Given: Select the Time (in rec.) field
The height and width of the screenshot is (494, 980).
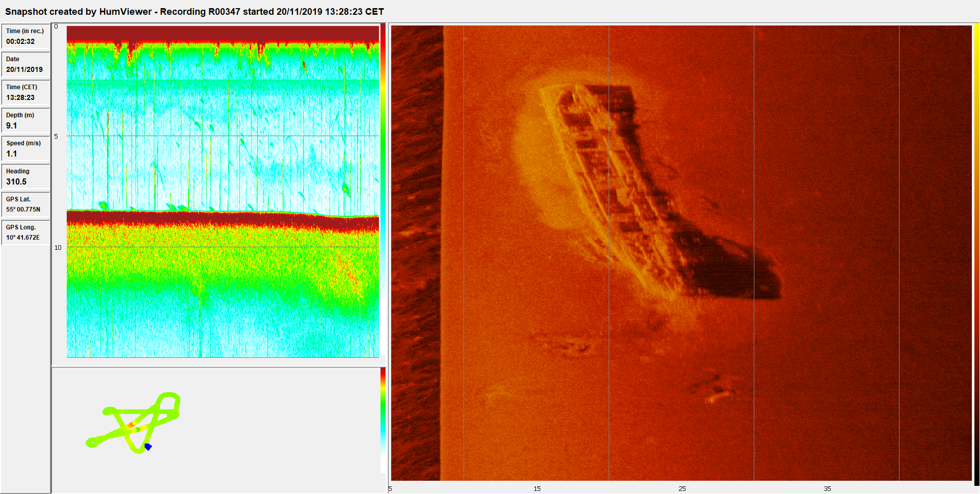Looking at the screenshot, I should [25, 37].
